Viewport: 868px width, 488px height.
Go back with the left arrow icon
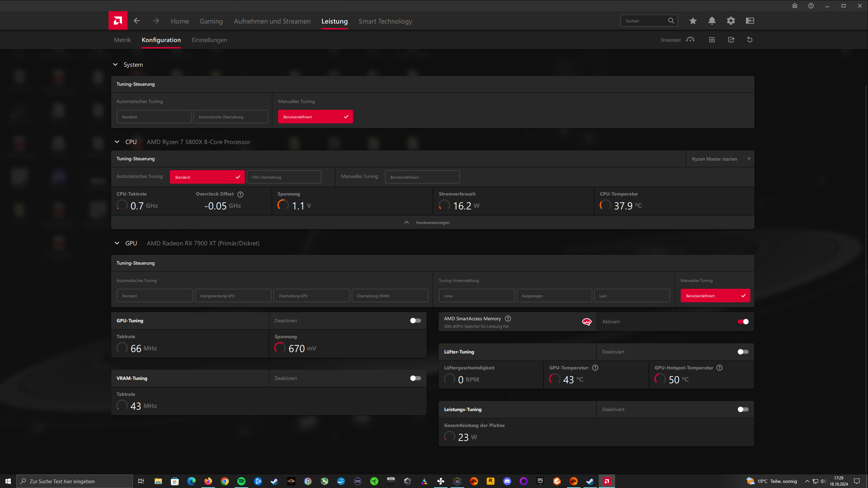(137, 21)
